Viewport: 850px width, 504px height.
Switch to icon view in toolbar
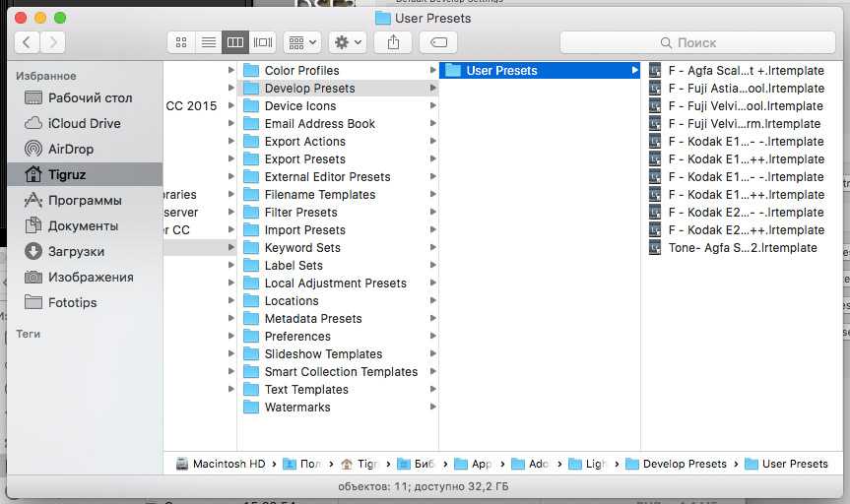[x=180, y=42]
